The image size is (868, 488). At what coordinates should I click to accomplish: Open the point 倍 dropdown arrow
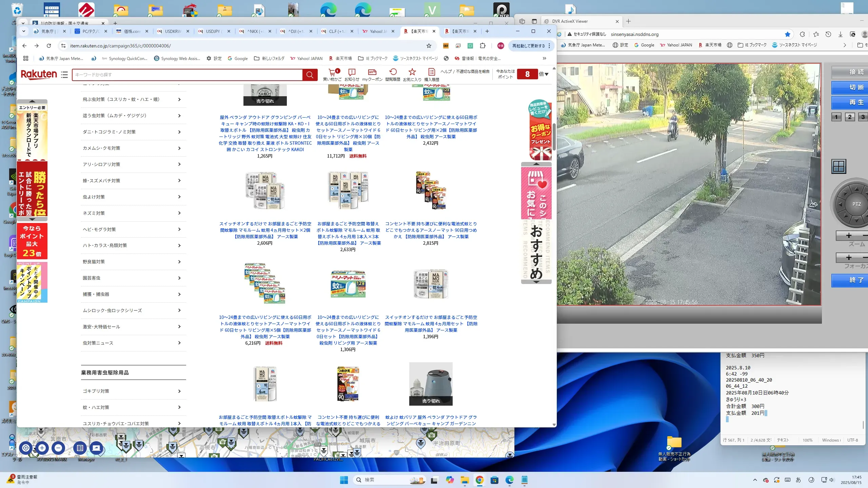tap(546, 74)
